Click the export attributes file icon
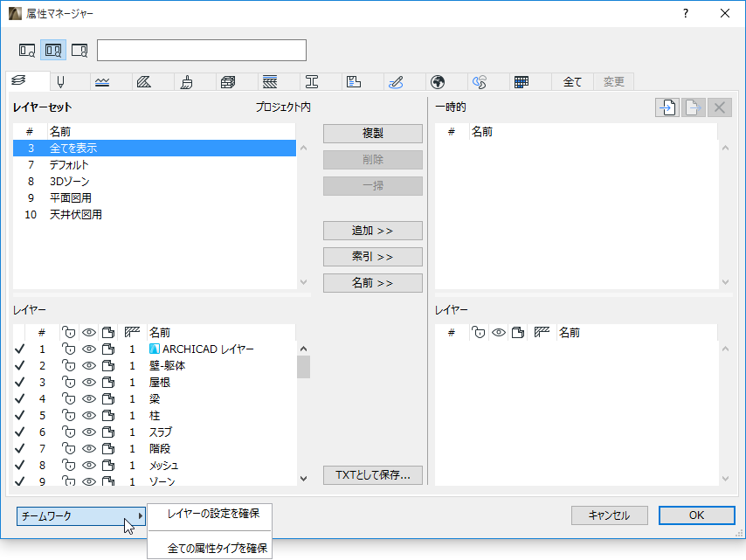Viewport: 746px width, 560px height. [694, 107]
